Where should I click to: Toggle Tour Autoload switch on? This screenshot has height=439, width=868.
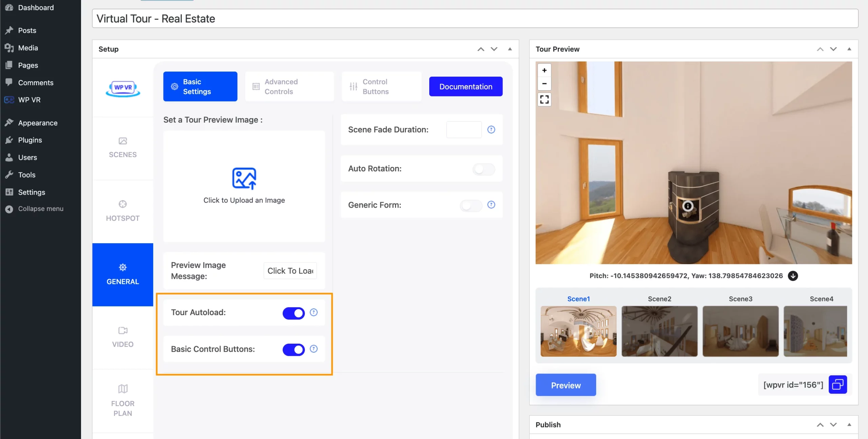pos(294,312)
